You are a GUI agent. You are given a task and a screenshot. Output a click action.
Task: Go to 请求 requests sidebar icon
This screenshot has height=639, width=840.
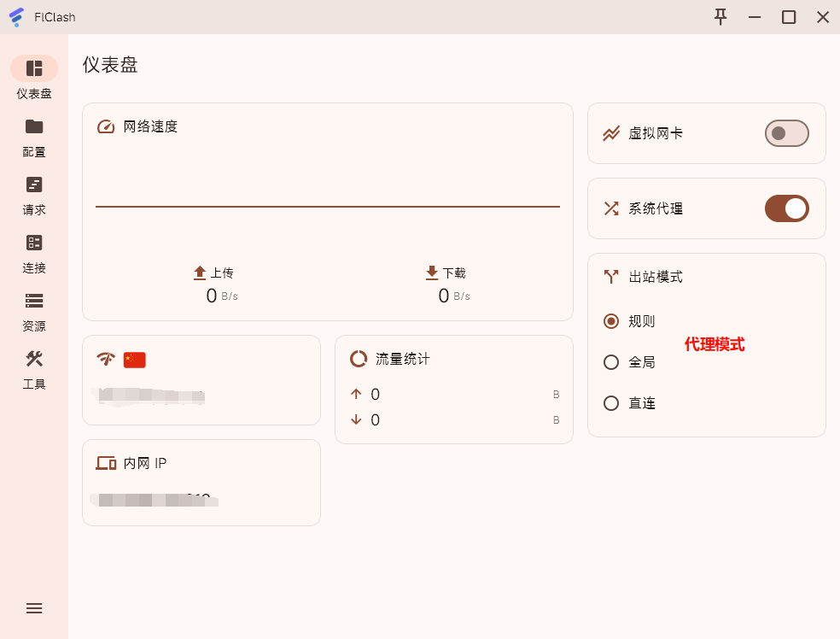coord(34,185)
